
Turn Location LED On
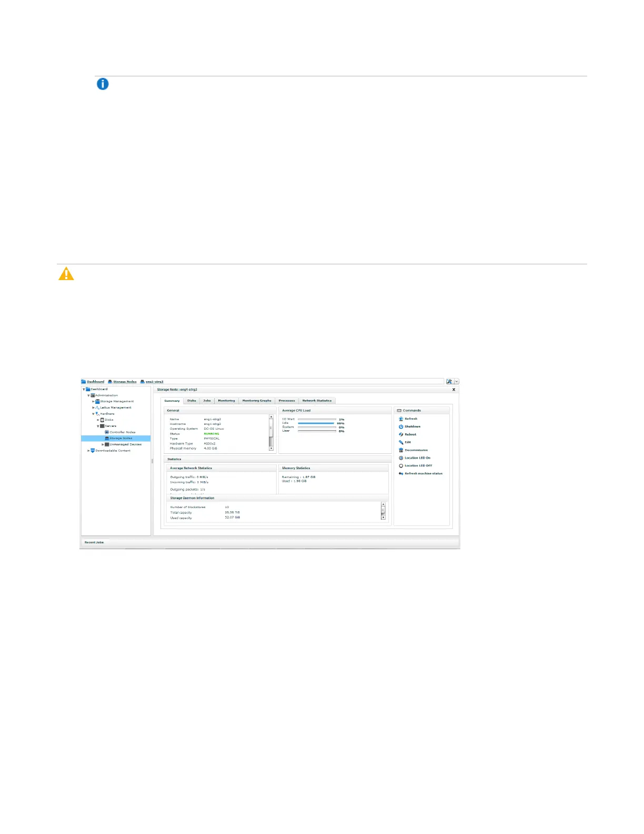pyautogui.click(x=415, y=458)
